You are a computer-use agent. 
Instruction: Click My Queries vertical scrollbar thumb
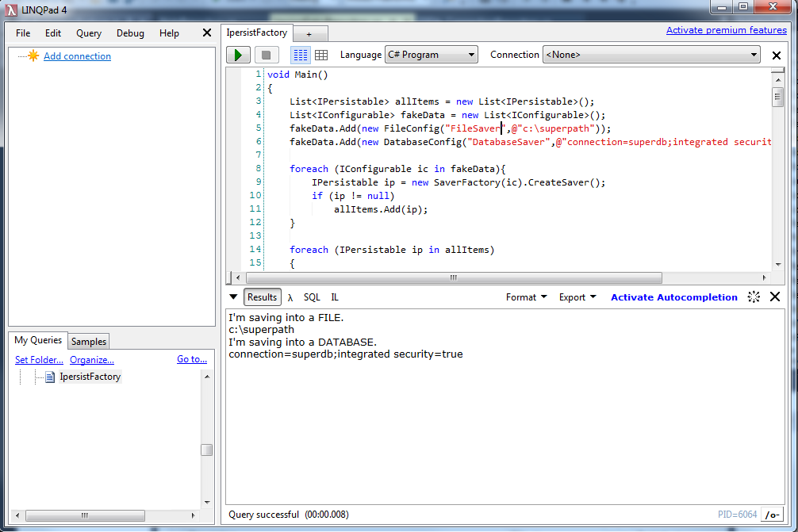(206, 450)
